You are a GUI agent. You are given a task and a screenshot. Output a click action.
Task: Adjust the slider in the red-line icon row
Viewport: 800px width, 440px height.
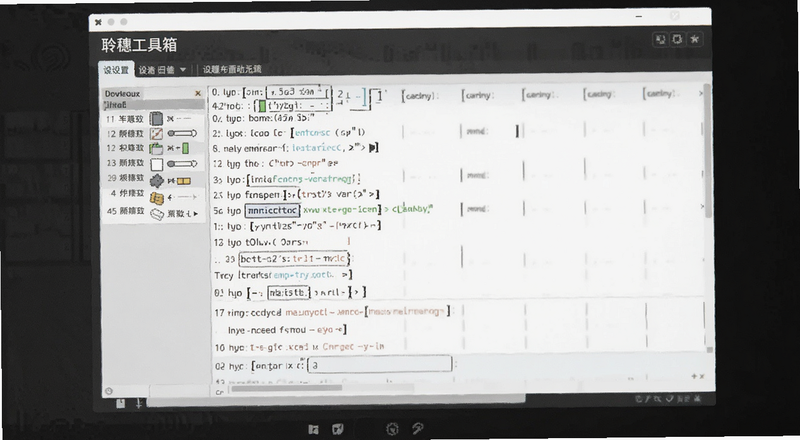pos(182,134)
